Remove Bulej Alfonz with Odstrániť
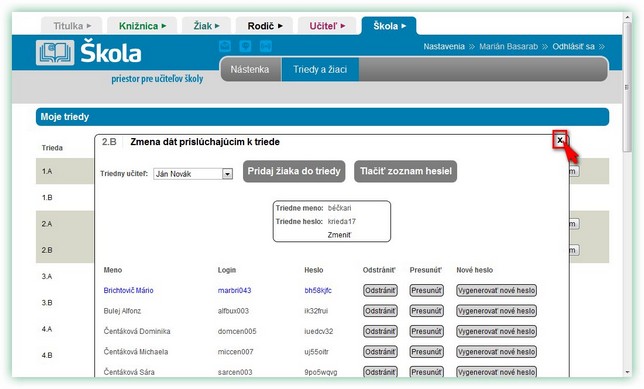The image size is (644, 389). pyautogui.click(x=380, y=311)
